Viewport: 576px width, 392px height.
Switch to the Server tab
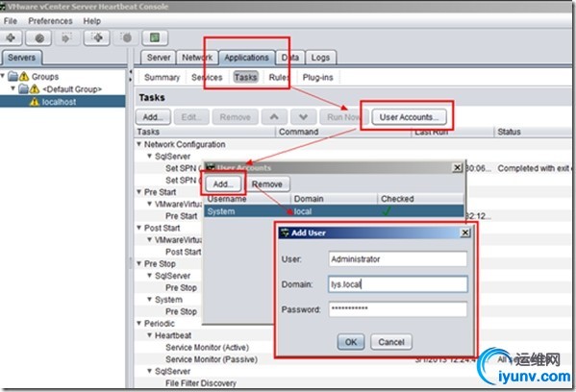click(x=159, y=58)
